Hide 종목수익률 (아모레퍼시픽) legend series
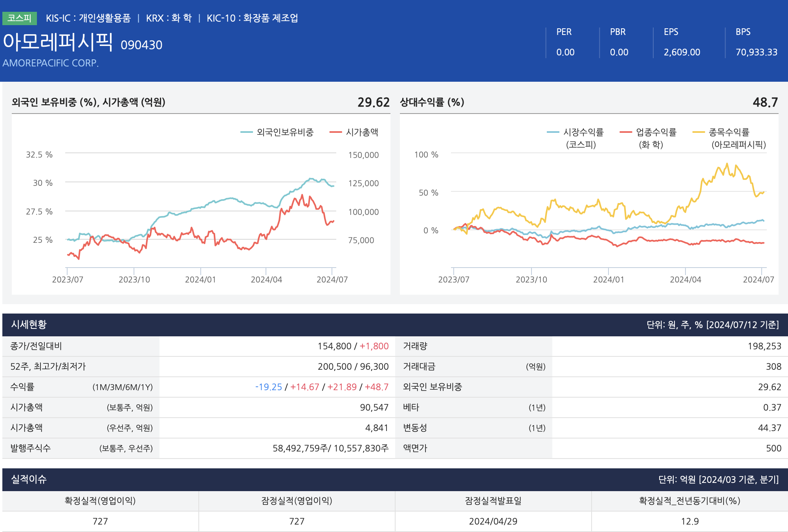 [x=729, y=132]
